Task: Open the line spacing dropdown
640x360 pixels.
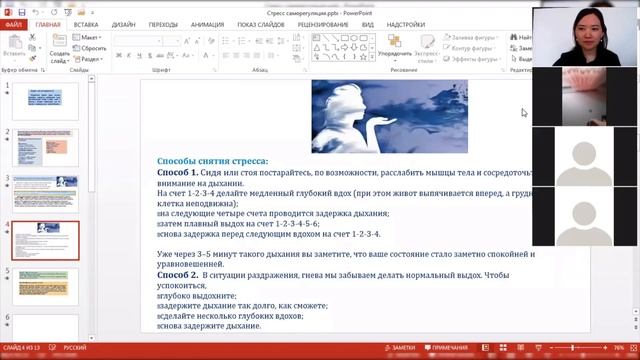Action: 282,41
